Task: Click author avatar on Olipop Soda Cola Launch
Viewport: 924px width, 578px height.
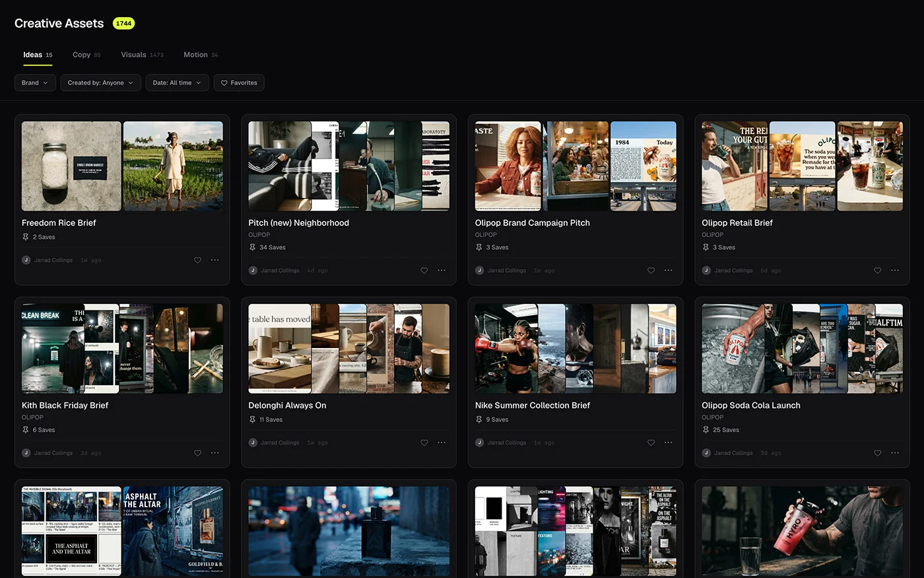Action: point(706,453)
